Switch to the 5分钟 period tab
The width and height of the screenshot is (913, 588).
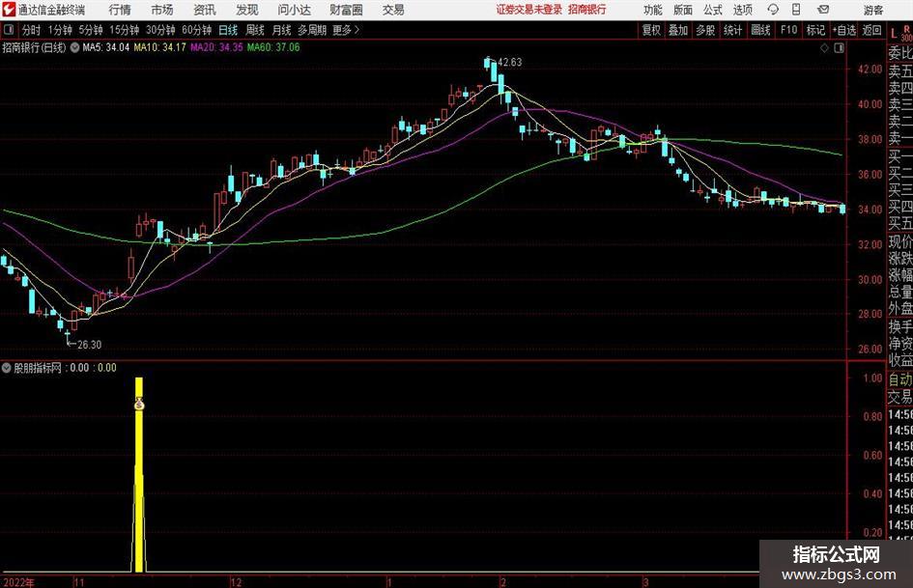[x=91, y=30]
